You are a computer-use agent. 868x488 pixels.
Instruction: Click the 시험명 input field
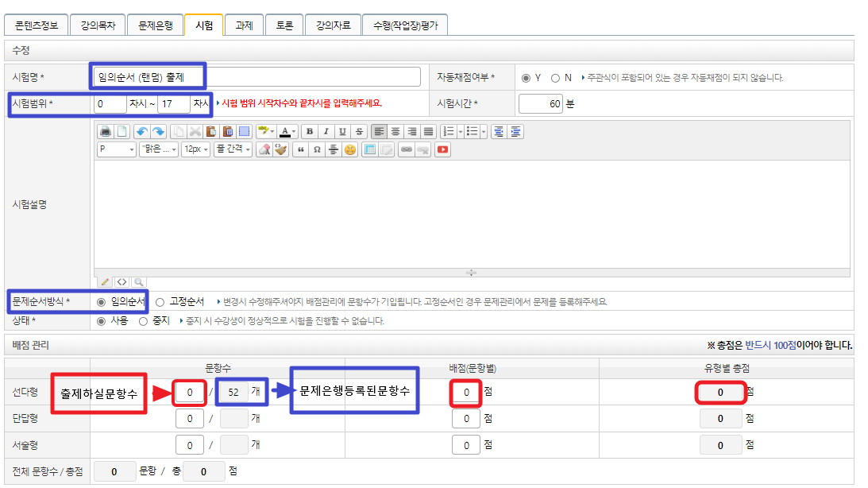point(257,77)
